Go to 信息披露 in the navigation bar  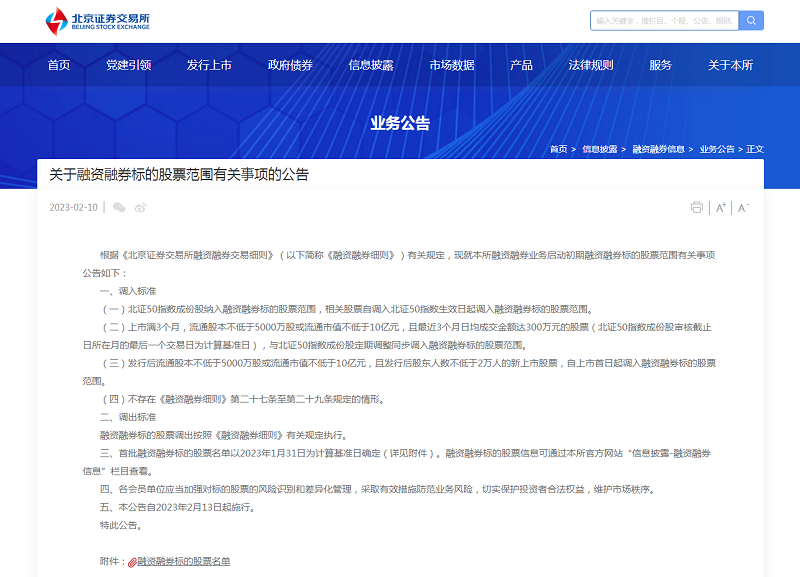click(x=371, y=65)
